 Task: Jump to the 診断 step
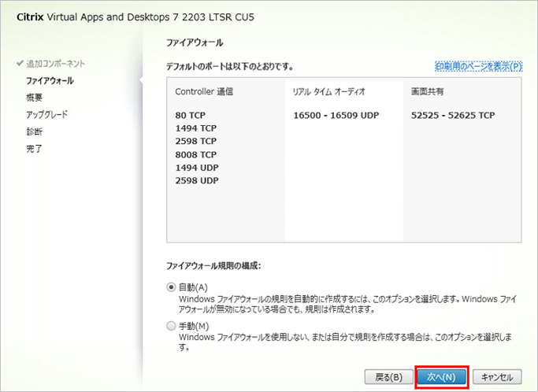(x=34, y=131)
